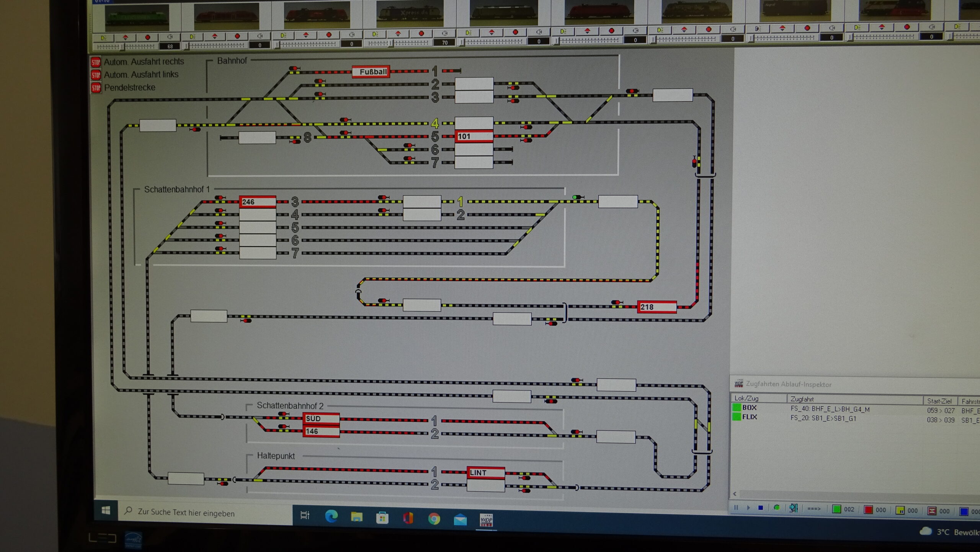This screenshot has width=980, height=552.
Task: Open File Explorer from the taskbar
Action: coord(357,517)
